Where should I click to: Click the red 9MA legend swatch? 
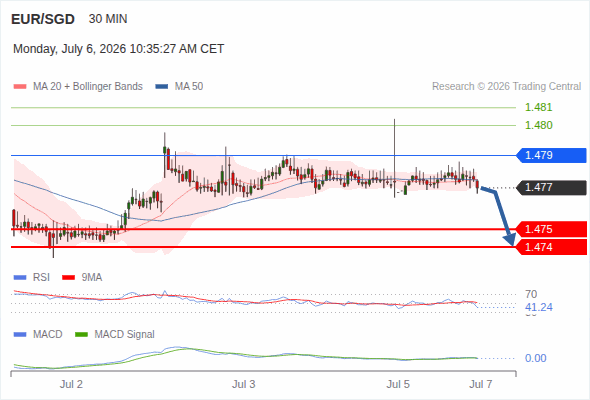[x=68, y=278]
